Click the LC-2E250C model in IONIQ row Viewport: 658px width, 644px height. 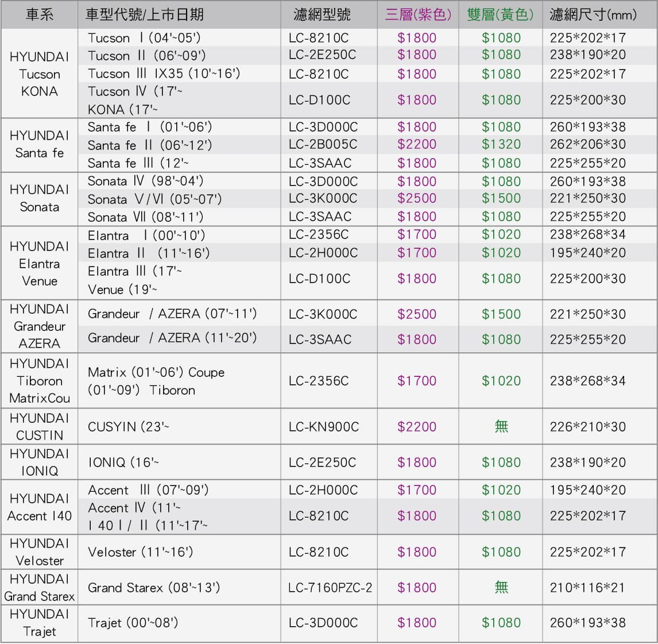(322, 462)
